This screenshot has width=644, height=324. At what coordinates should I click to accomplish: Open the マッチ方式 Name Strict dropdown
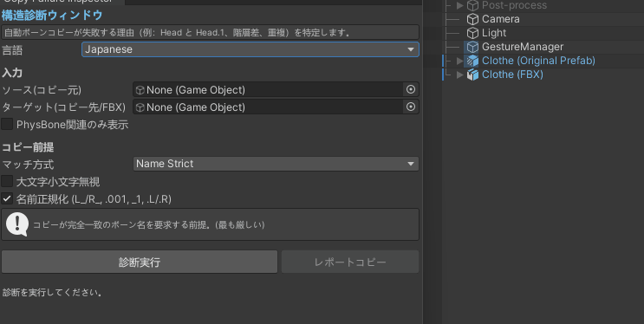(276, 164)
